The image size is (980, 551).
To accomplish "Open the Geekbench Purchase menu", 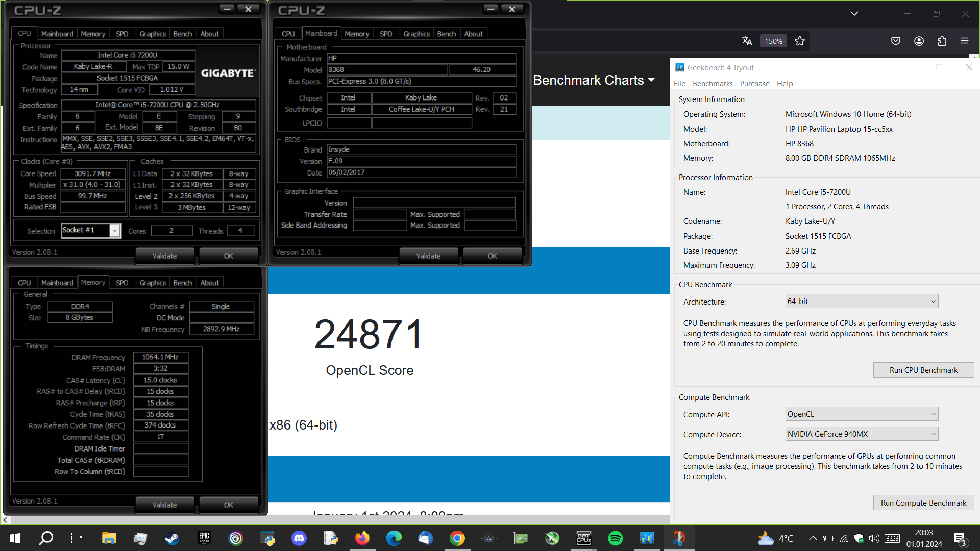I will (x=754, y=84).
